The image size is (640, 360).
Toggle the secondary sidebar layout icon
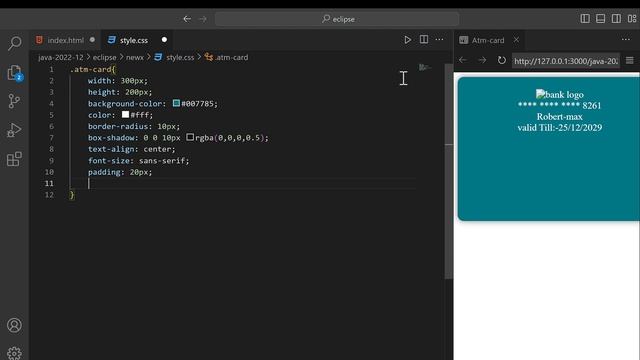click(616, 18)
